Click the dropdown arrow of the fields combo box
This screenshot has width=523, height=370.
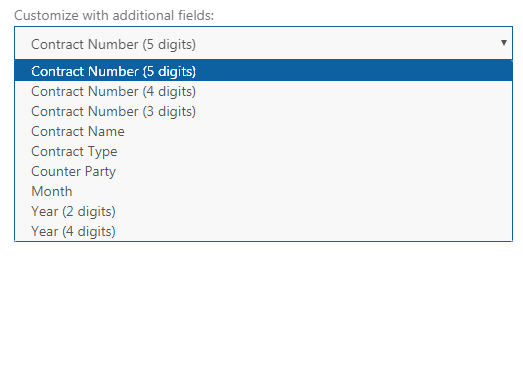504,43
